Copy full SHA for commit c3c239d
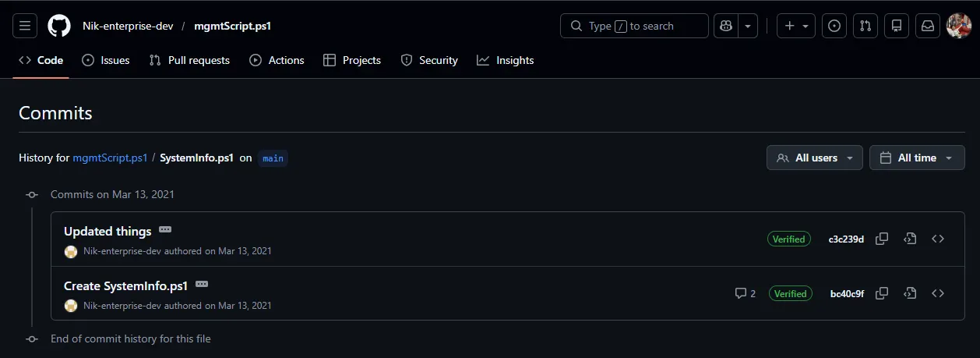 tap(882, 239)
